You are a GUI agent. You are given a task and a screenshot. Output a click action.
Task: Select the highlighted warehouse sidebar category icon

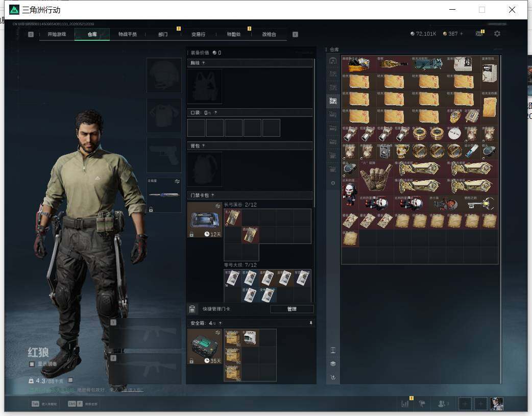(333, 101)
